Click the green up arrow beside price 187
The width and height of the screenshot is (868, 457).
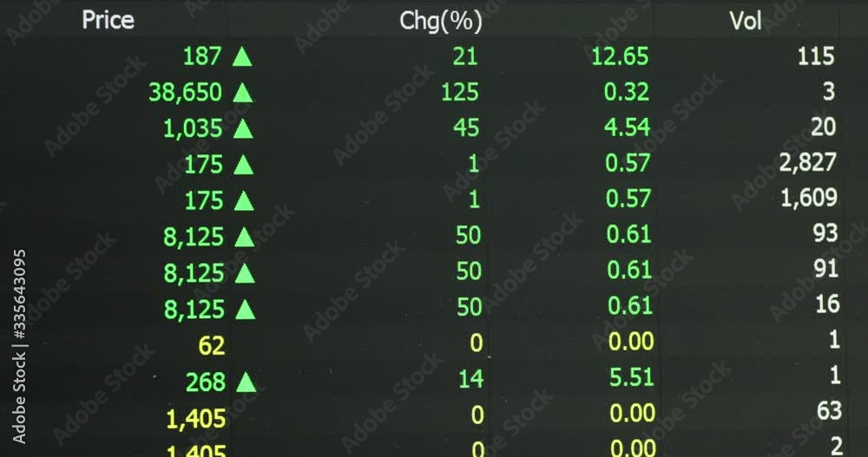coord(242,56)
